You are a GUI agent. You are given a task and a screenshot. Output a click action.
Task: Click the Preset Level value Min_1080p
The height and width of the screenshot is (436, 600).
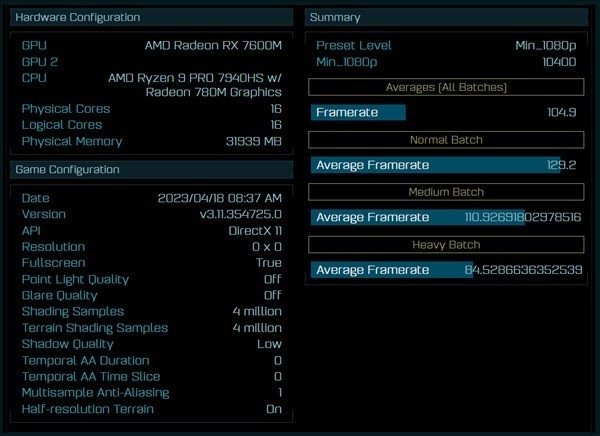click(x=546, y=46)
